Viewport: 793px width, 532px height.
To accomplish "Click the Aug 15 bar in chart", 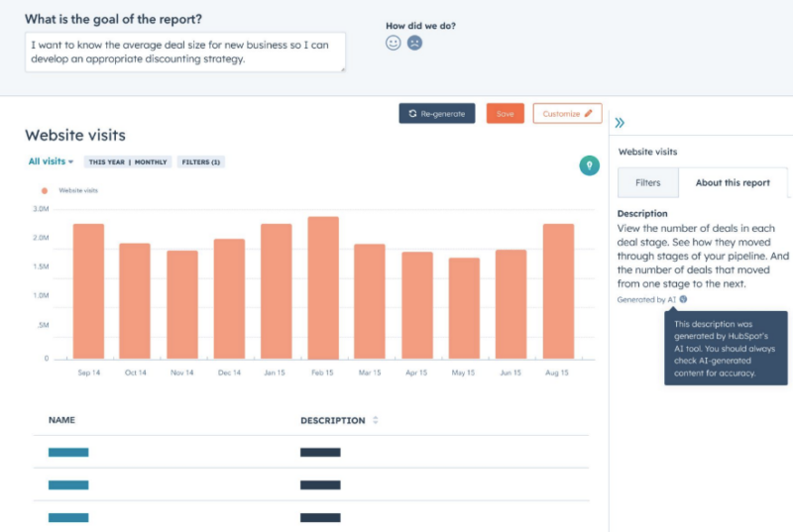I will (x=558, y=291).
